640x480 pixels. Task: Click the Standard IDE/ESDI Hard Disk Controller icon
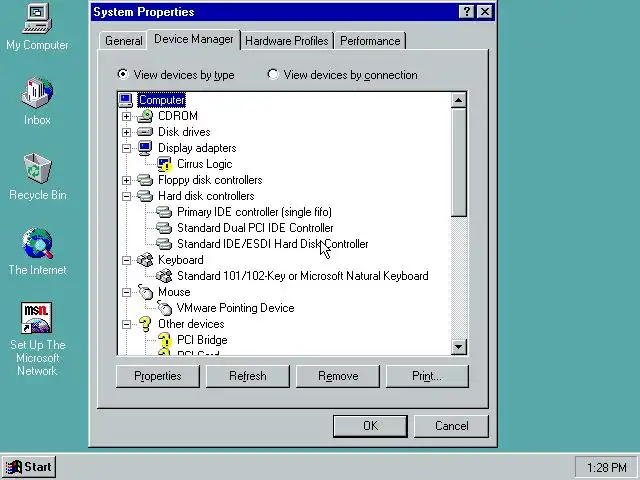[x=164, y=244]
